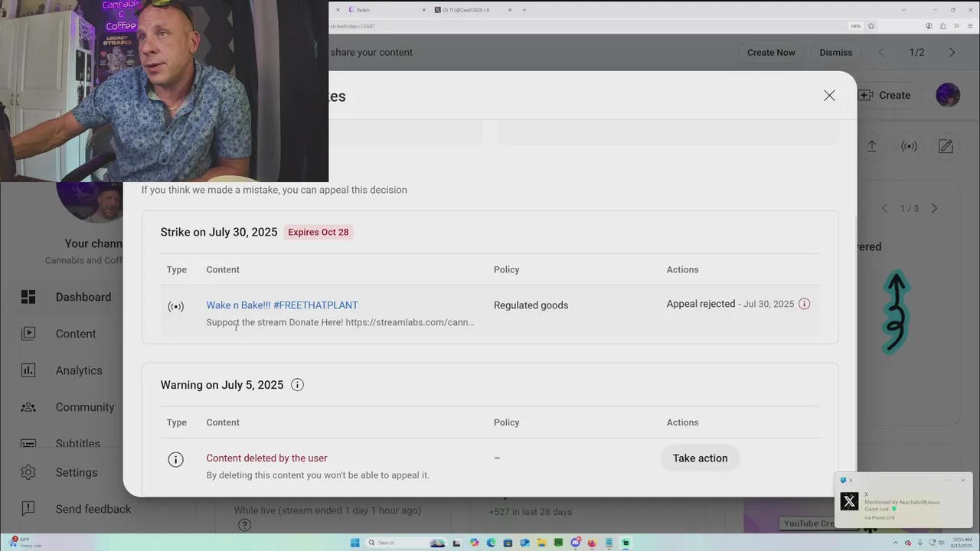Image resolution: width=980 pixels, height=551 pixels.
Task: Open the Community people icon in the sidebar
Action: pos(28,407)
